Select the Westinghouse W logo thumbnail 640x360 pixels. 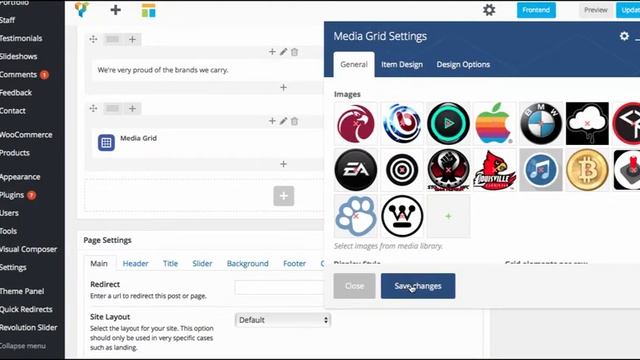coord(402,216)
